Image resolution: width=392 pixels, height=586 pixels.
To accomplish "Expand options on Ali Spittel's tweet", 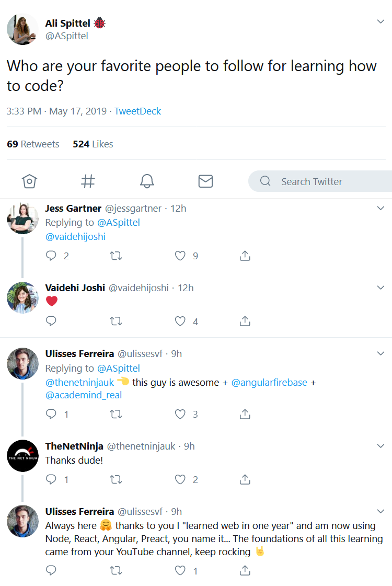I will [x=381, y=21].
